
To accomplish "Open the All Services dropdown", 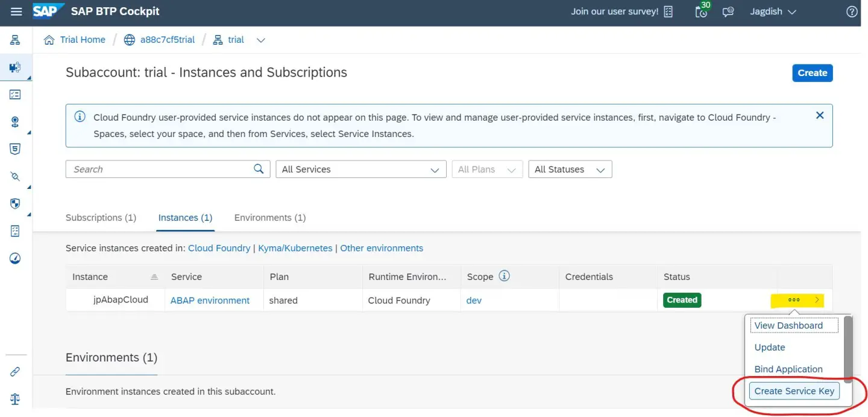I will pos(360,170).
